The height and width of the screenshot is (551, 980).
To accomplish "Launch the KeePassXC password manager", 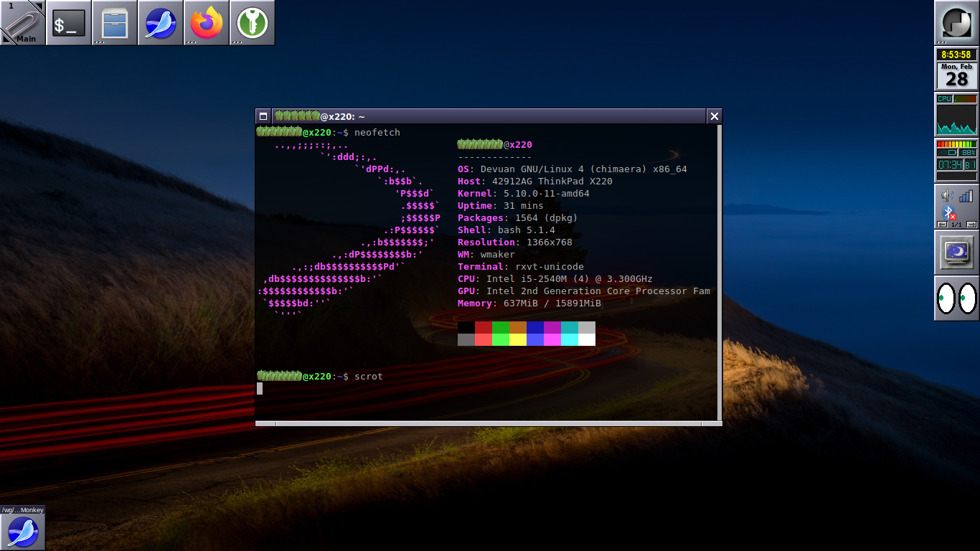I will click(252, 23).
